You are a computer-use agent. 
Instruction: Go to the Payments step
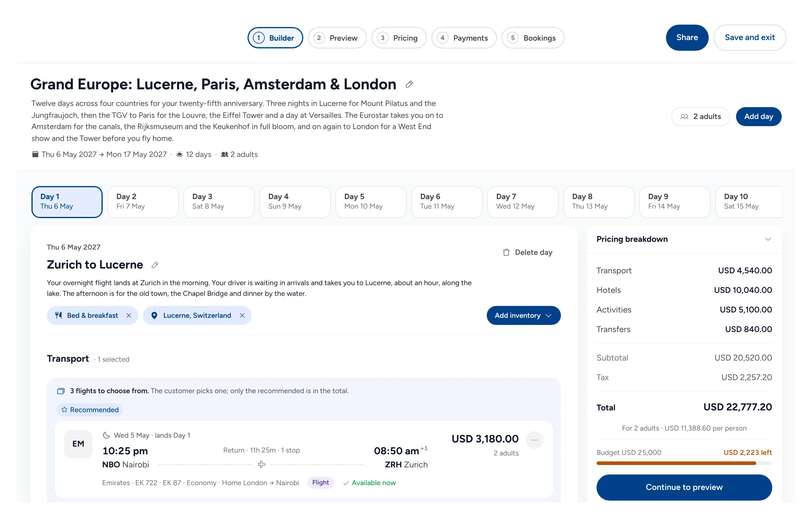[x=464, y=38]
